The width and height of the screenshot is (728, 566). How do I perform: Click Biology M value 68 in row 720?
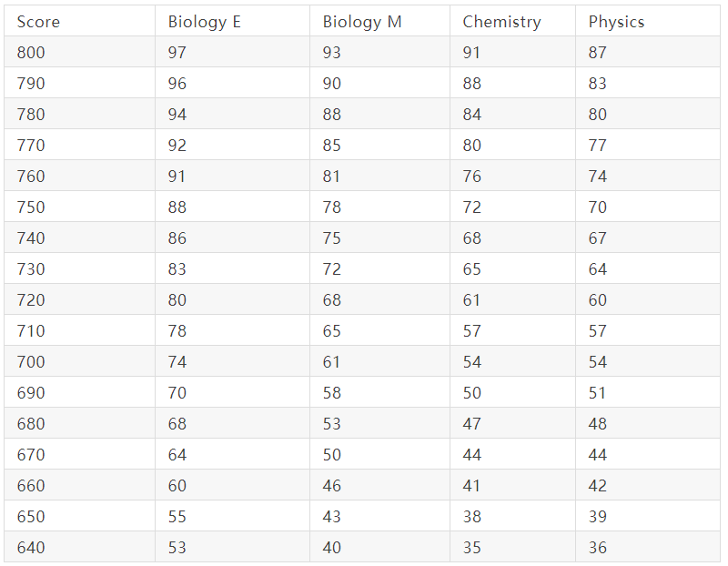click(x=332, y=300)
